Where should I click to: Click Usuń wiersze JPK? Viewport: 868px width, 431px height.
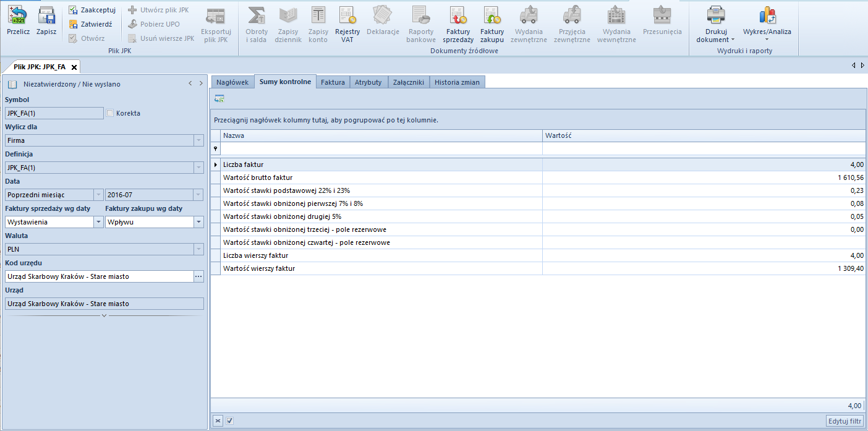pos(161,38)
